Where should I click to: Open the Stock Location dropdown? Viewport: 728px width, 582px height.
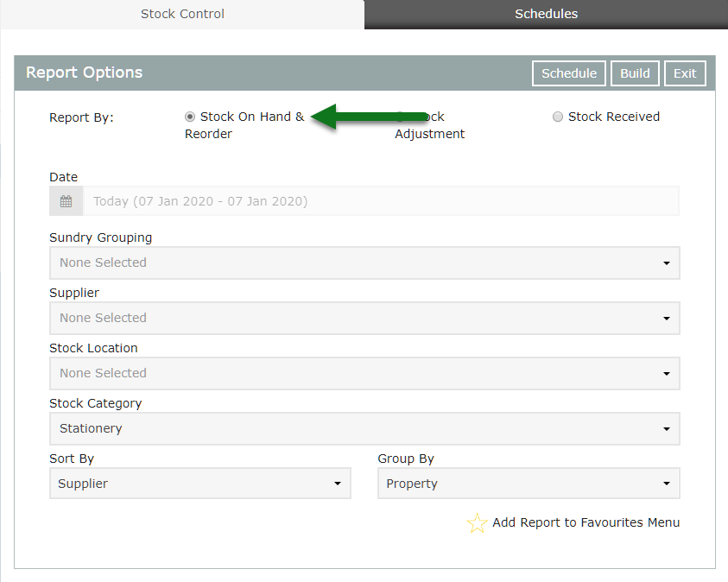pyautogui.click(x=364, y=373)
